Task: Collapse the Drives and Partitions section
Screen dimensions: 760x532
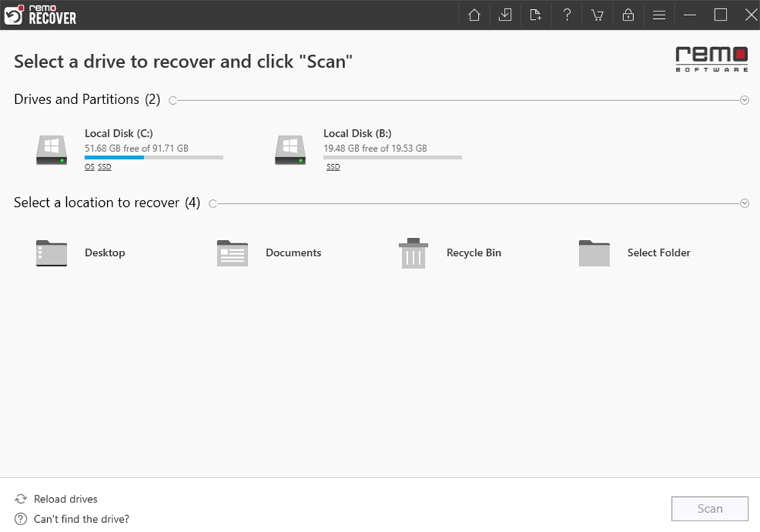Action: [x=745, y=100]
